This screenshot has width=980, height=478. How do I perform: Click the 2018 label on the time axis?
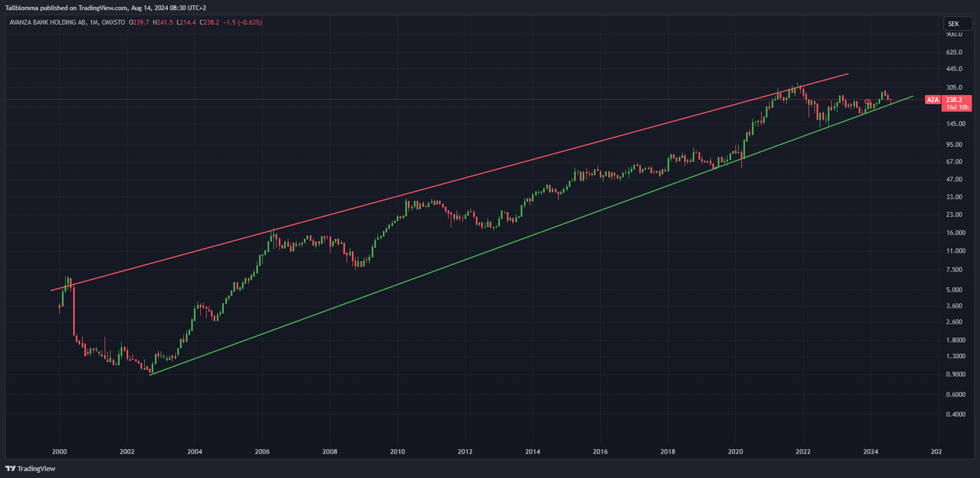point(668,451)
